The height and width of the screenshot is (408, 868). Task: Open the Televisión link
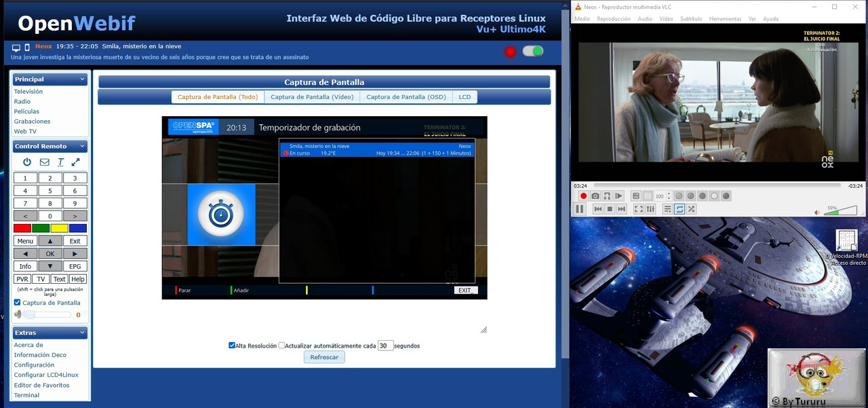28,92
